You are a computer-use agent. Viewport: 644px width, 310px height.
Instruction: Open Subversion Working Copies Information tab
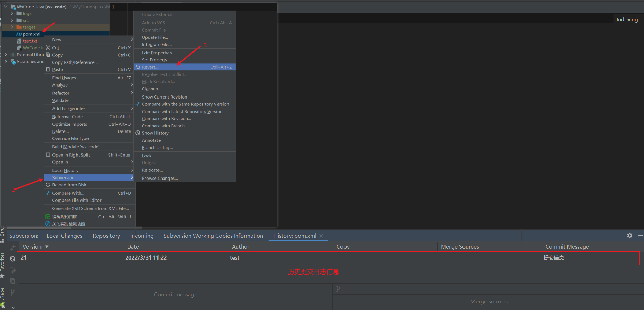(213, 236)
